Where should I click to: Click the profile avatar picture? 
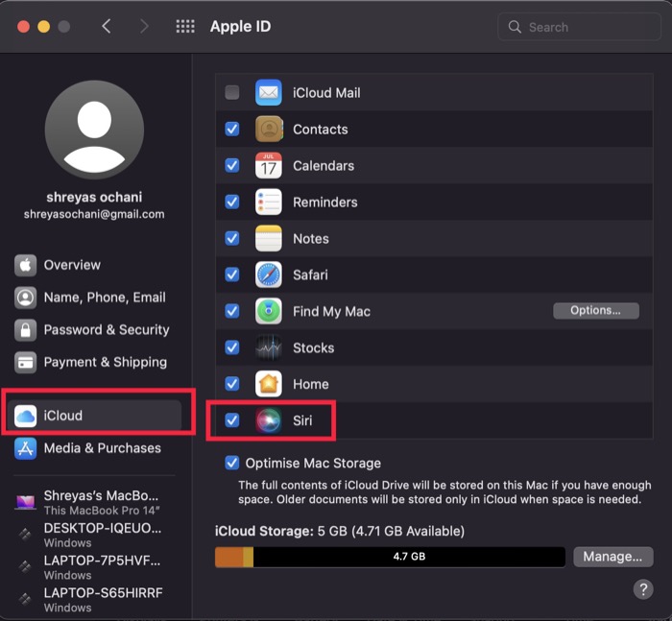(x=94, y=130)
